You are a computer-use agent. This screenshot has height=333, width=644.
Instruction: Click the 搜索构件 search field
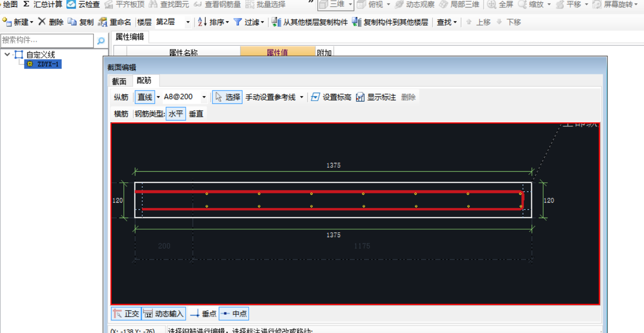[x=47, y=40]
